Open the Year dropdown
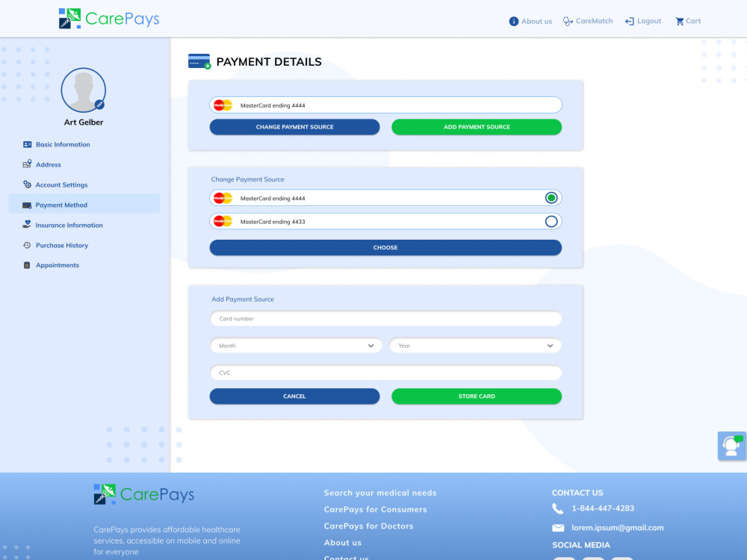 pos(476,346)
